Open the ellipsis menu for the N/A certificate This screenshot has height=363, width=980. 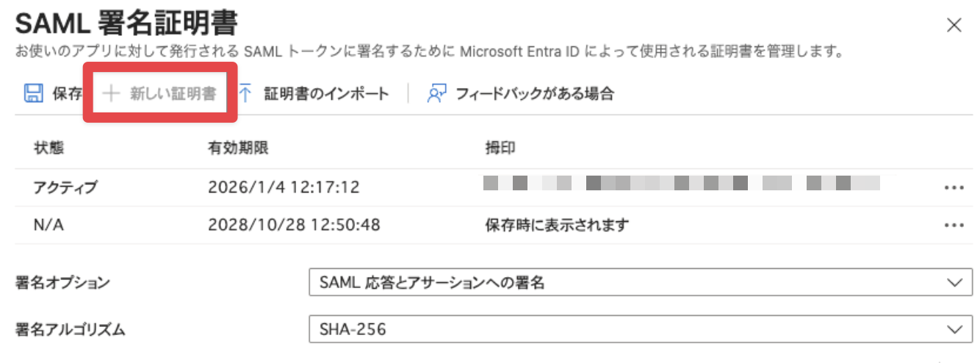pyautogui.click(x=954, y=226)
